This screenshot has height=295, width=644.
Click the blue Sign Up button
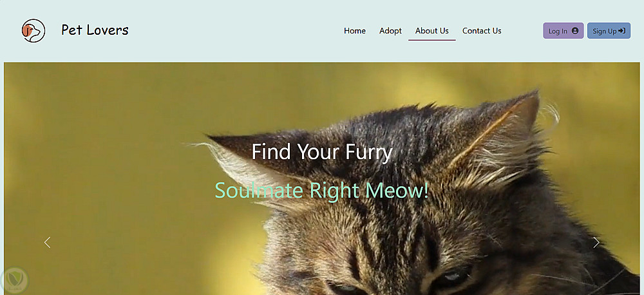tap(609, 31)
